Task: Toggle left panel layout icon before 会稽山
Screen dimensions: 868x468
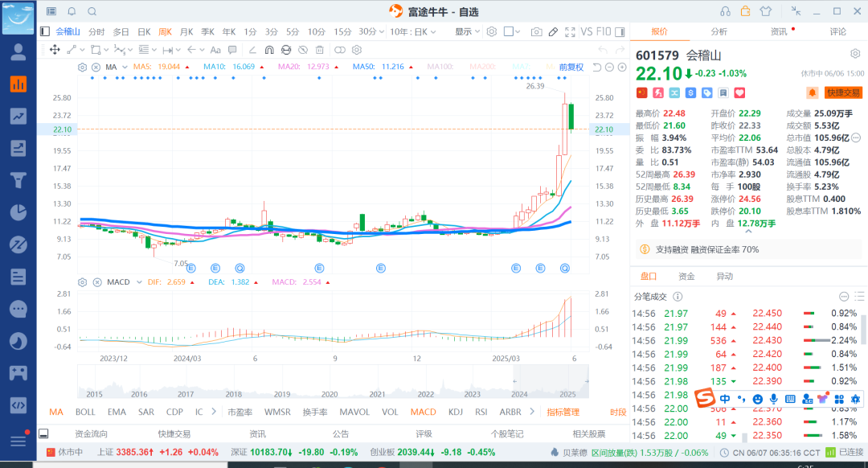Action: point(45,31)
